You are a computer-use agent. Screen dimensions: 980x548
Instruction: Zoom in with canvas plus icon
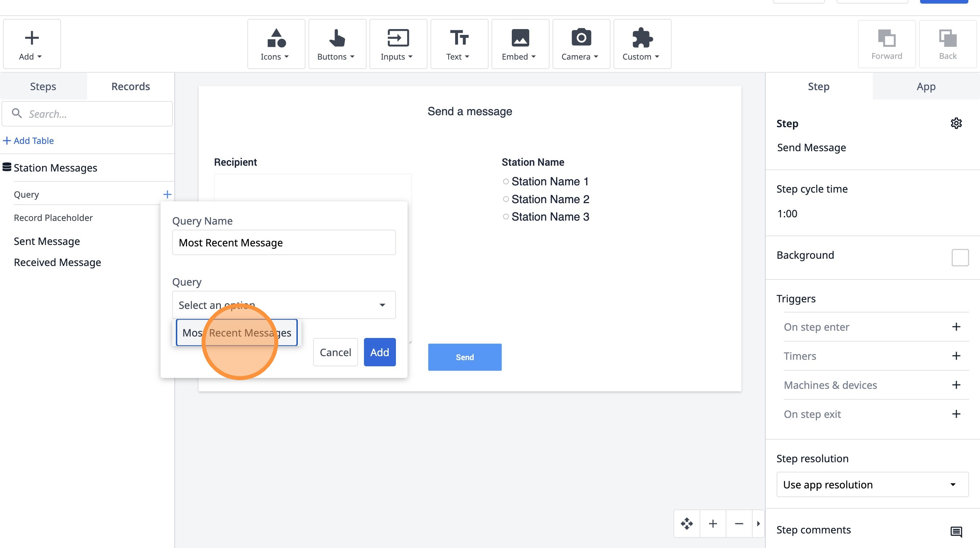[x=713, y=524]
